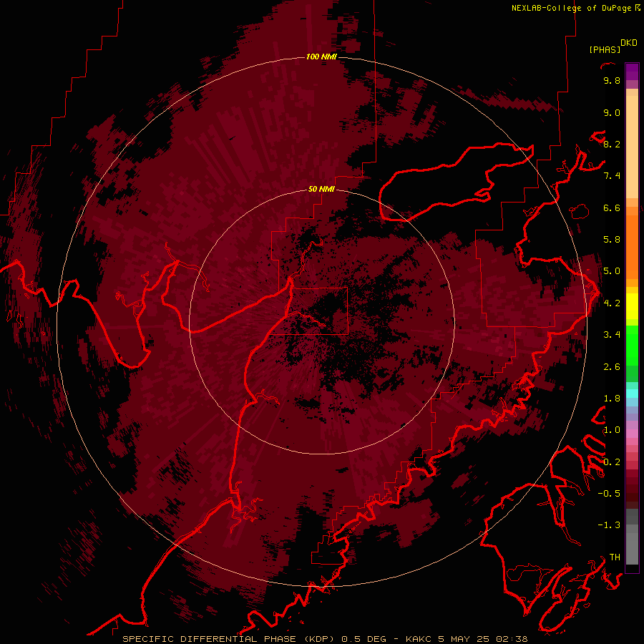The height and width of the screenshot is (644, 644).
Task: Click the 1.0 value on the color scale
Action: pos(612,430)
